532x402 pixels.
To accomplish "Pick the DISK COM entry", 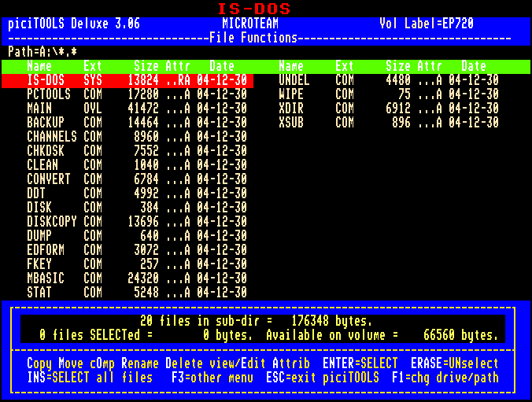I will [137, 207].
